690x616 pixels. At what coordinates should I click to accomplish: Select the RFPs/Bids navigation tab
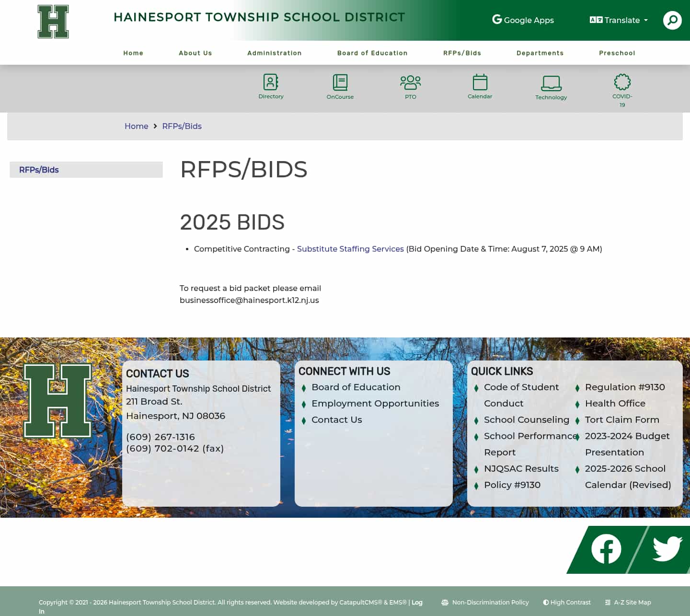tap(462, 53)
